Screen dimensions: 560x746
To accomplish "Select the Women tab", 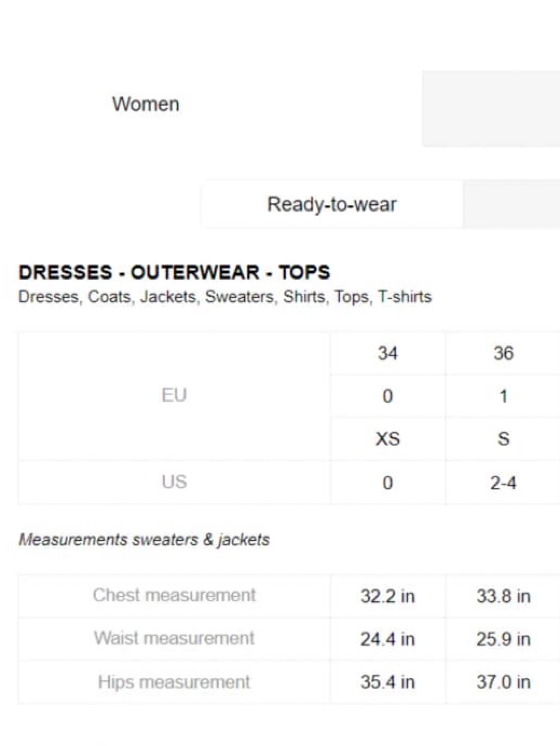I will [146, 104].
